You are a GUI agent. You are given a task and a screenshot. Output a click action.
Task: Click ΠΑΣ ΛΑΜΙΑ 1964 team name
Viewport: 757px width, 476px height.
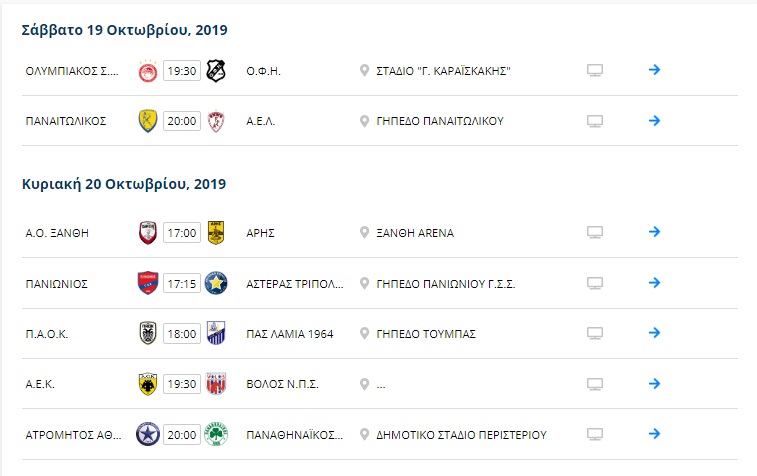click(x=290, y=334)
